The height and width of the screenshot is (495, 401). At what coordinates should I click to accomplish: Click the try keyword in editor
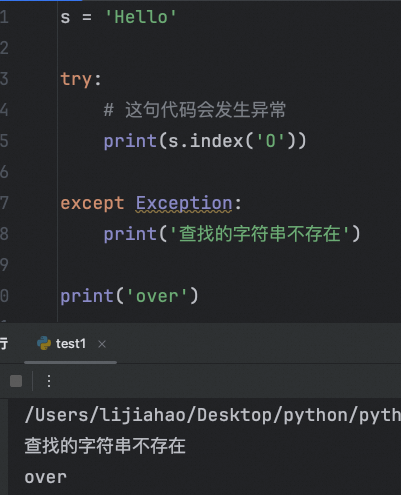pos(76,80)
